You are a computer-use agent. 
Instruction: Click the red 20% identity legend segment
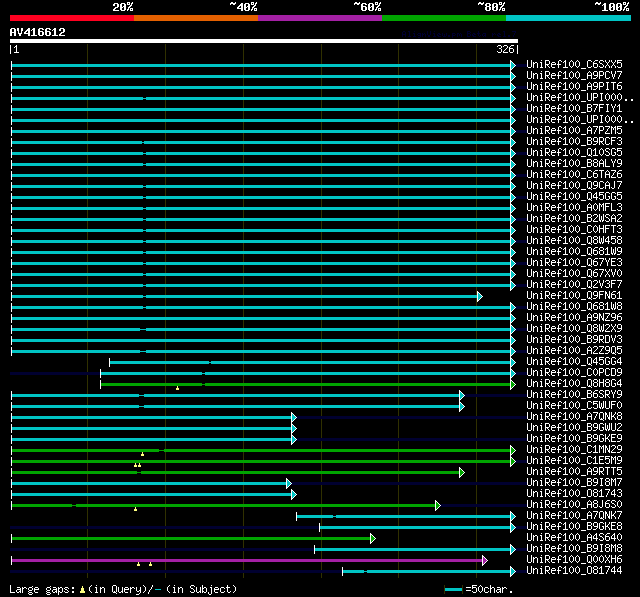71,17
